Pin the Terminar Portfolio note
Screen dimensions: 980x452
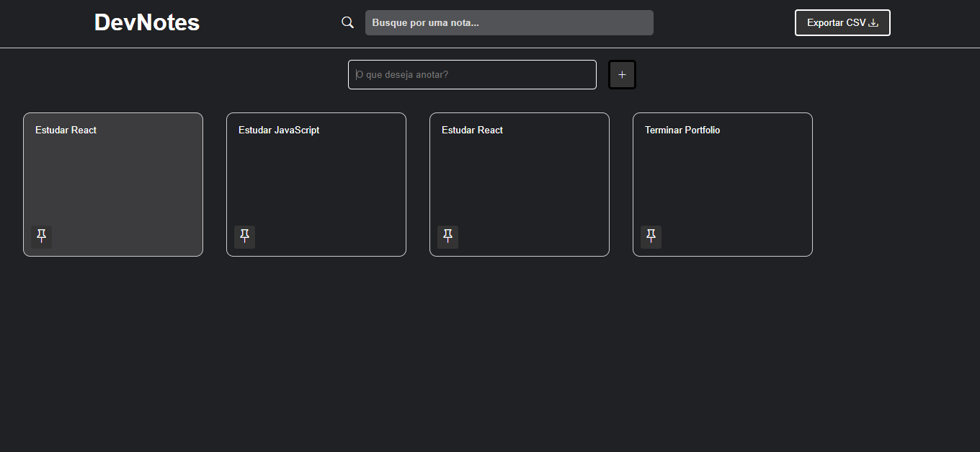[651, 236]
